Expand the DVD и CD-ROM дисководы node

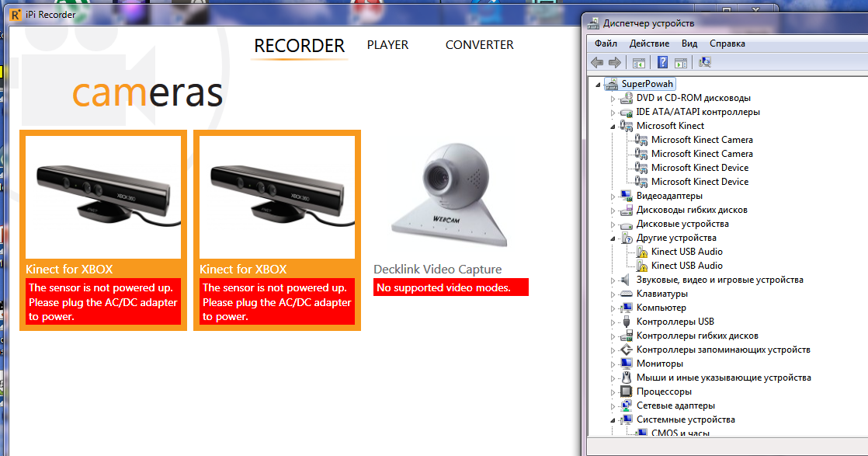pos(613,99)
